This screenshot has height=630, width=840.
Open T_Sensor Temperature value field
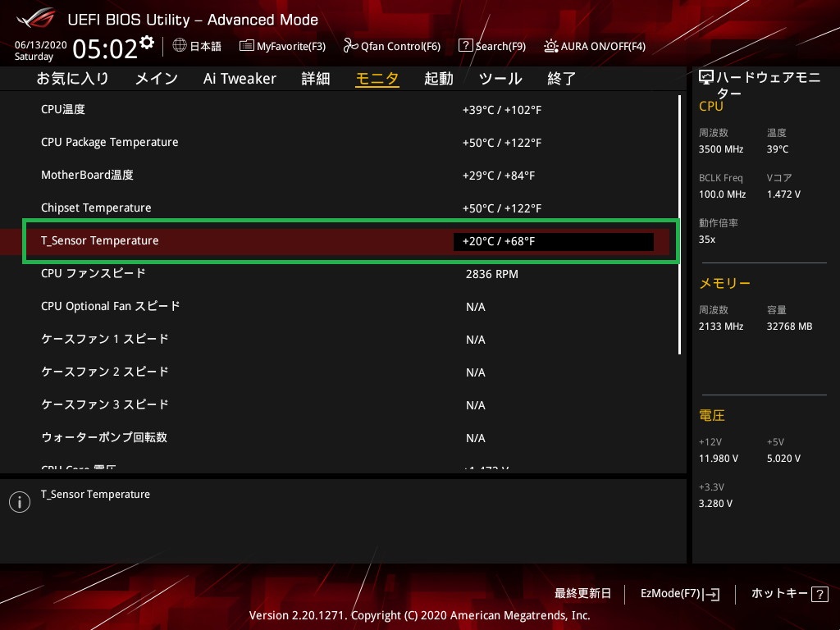coord(554,241)
